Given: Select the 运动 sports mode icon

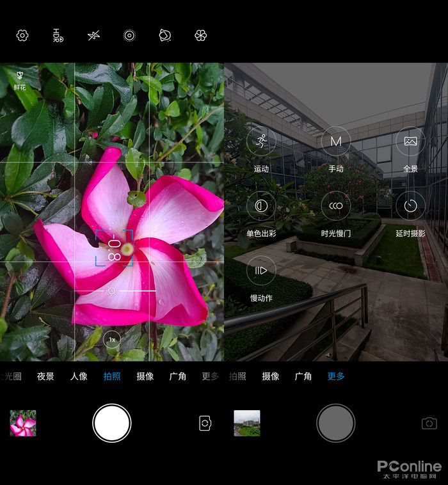Looking at the screenshot, I should pos(261,141).
